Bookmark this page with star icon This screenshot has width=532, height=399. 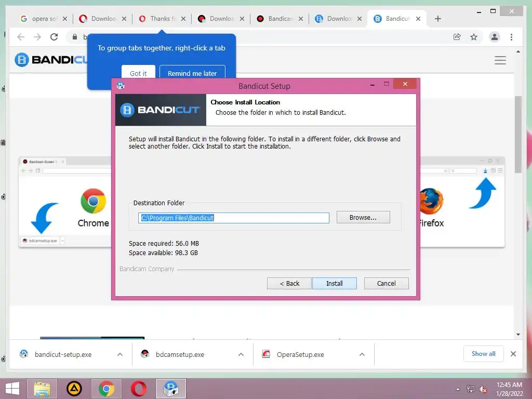coord(474,37)
